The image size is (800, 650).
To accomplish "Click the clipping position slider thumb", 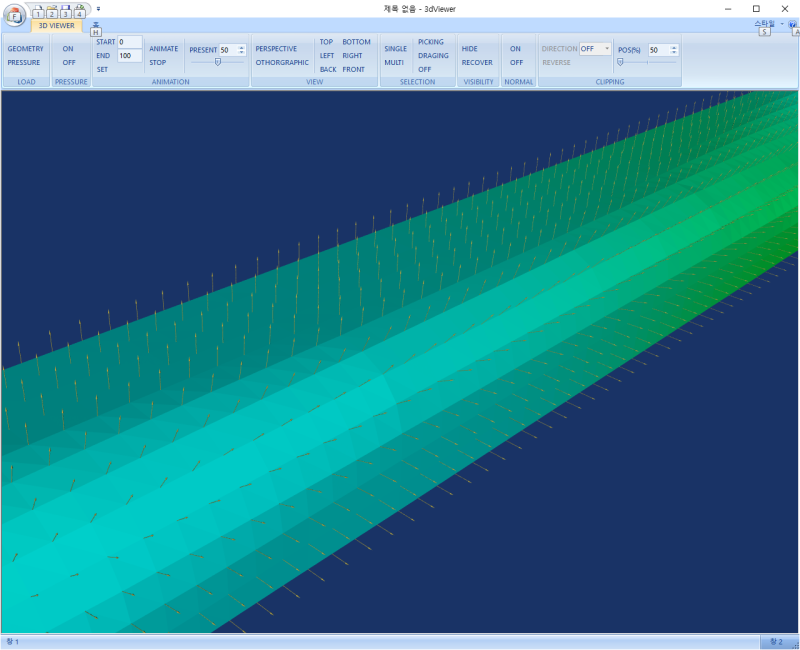I will [620, 62].
